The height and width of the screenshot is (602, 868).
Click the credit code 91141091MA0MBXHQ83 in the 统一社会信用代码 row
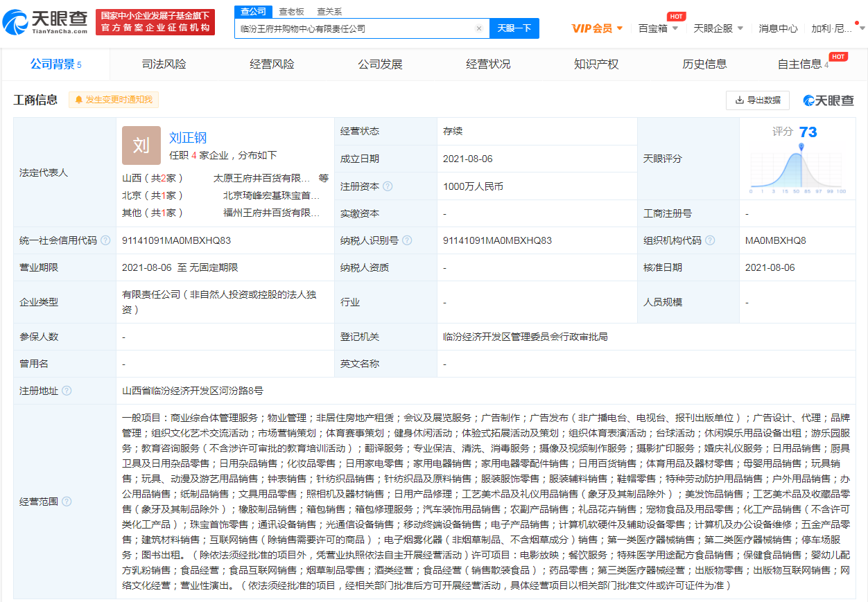[x=176, y=240]
